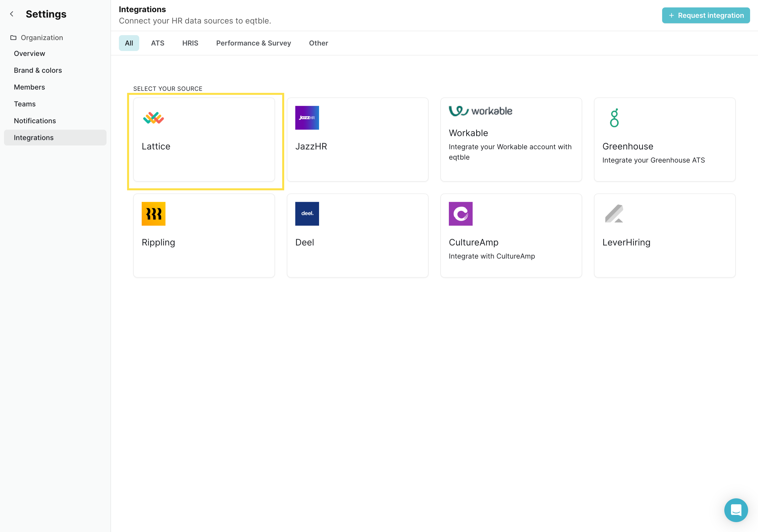Open the chat support bubble

click(x=735, y=510)
